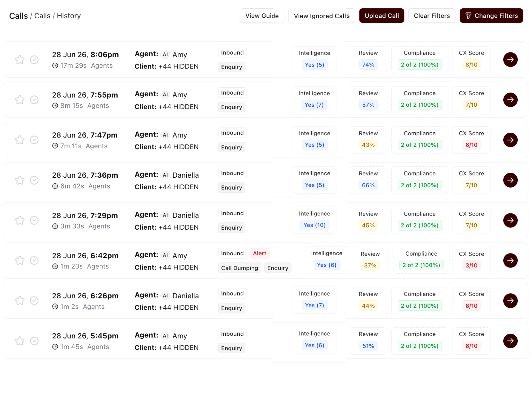
Task: Star the 7:36pm Daniella call
Action: (20, 180)
